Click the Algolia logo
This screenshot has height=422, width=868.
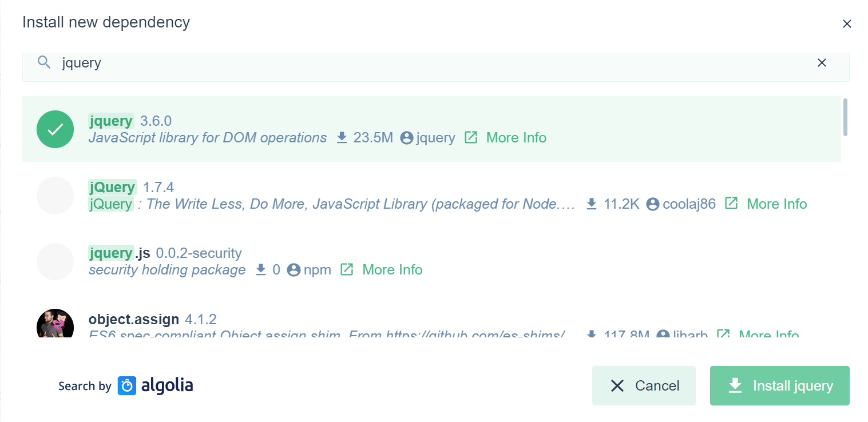coord(155,386)
